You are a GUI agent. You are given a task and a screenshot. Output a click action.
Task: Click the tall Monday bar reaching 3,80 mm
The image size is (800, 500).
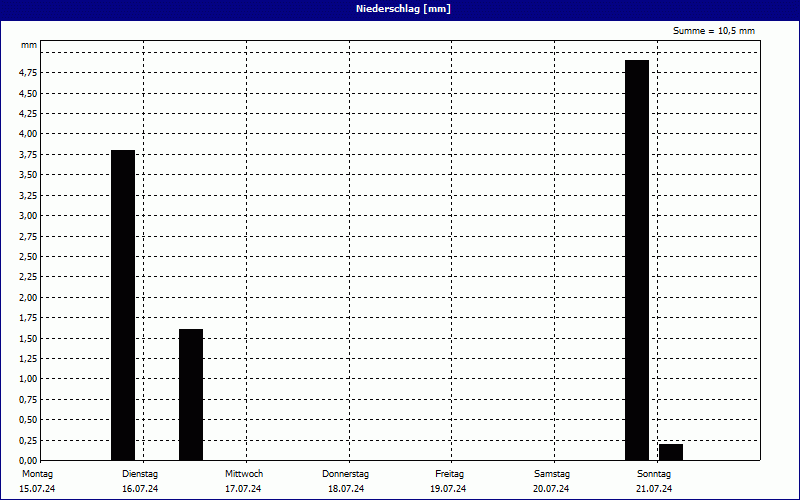coord(123,305)
